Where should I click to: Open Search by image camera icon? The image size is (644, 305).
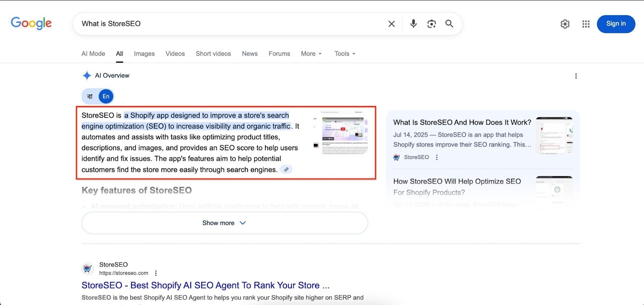431,24
